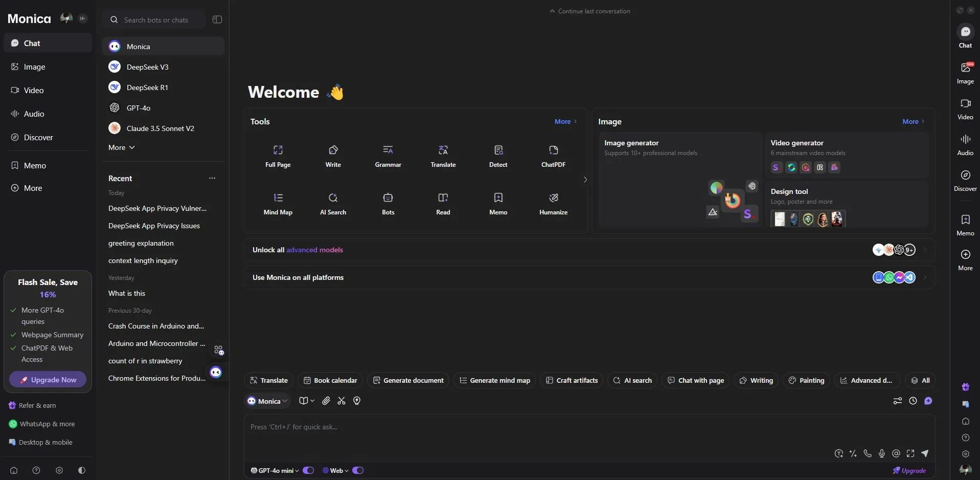Toggle the sidebar panel layout icon

tap(217, 19)
